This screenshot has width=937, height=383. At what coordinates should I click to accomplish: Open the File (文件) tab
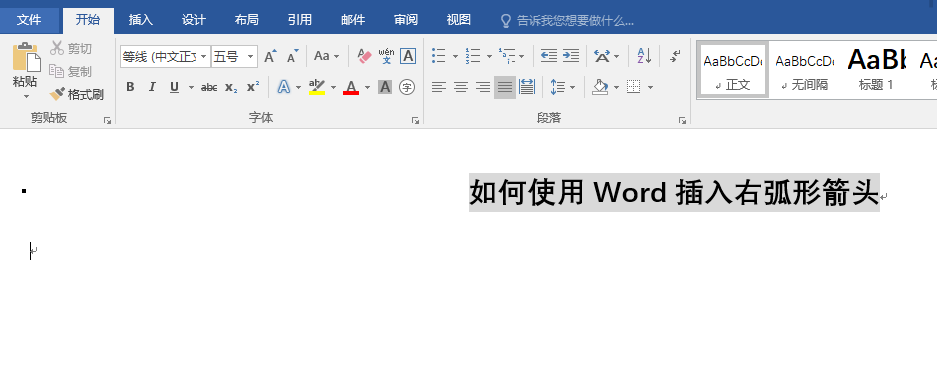pos(29,20)
